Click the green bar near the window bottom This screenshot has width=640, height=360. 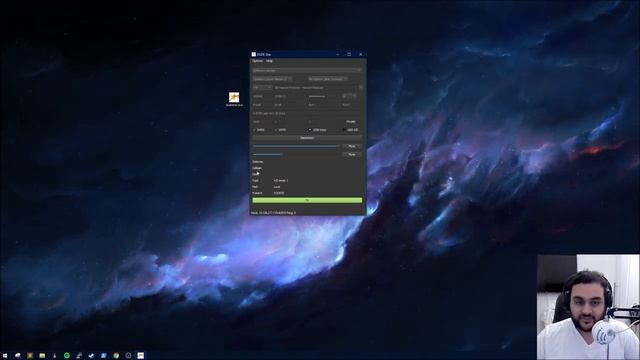(x=307, y=200)
